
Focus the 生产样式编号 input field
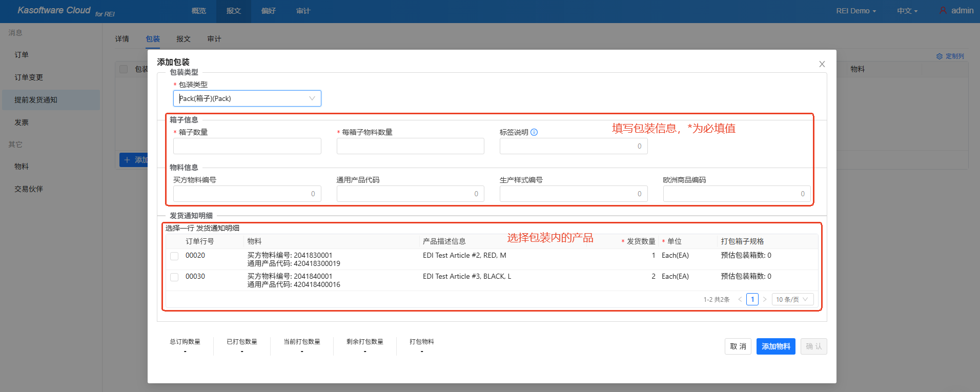click(574, 194)
